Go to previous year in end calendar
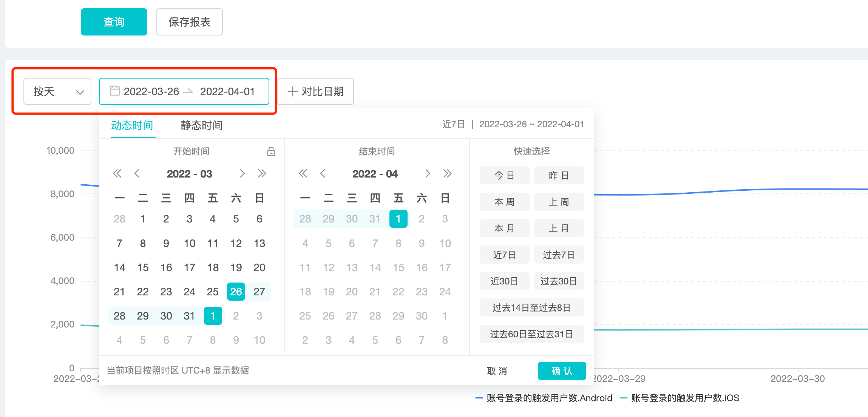This screenshot has height=417, width=868. [303, 174]
